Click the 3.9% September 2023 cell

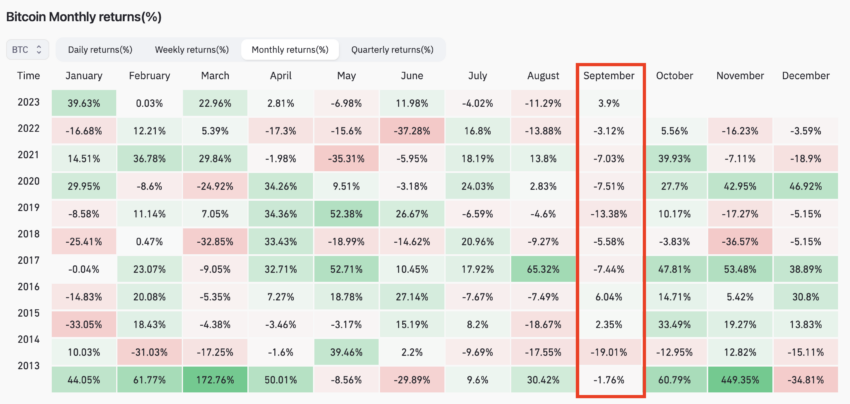(x=609, y=103)
